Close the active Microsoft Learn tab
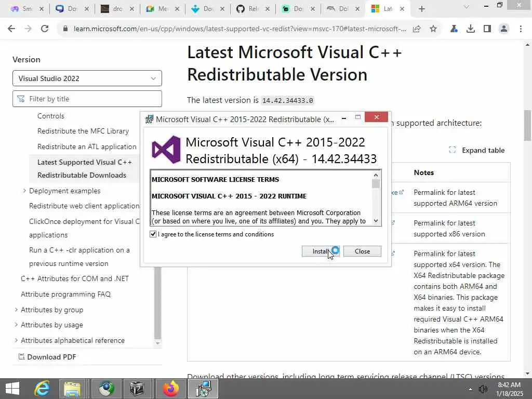 click(x=402, y=9)
